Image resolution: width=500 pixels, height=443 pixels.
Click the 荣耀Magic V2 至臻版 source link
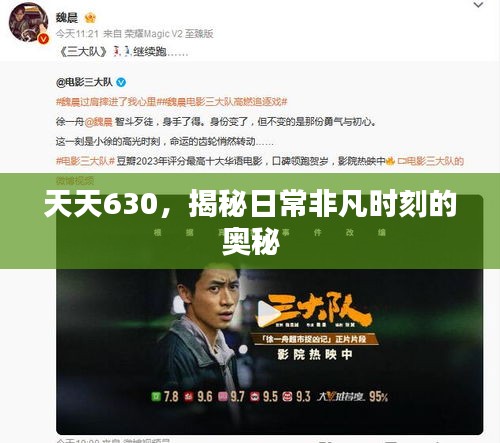pyautogui.click(x=169, y=34)
